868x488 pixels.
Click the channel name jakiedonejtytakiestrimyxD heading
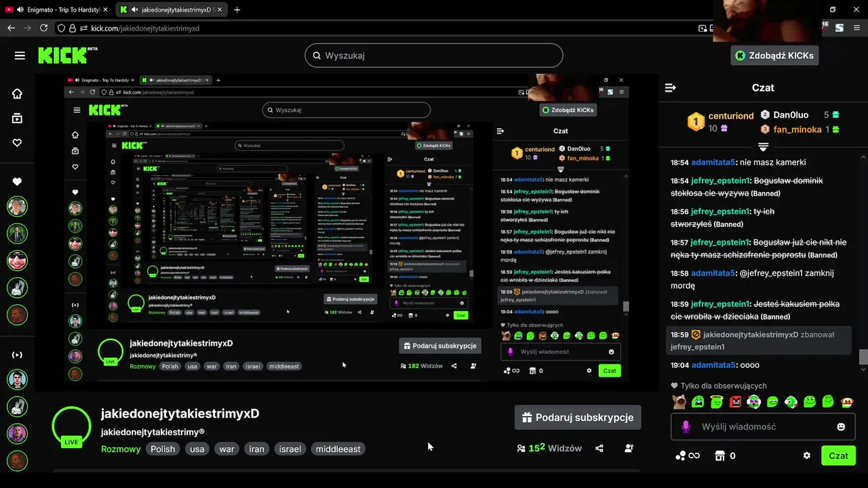[x=180, y=413]
